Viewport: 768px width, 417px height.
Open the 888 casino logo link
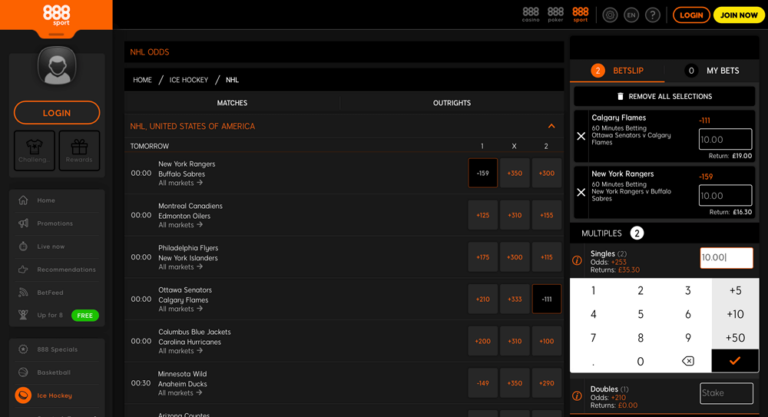530,15
